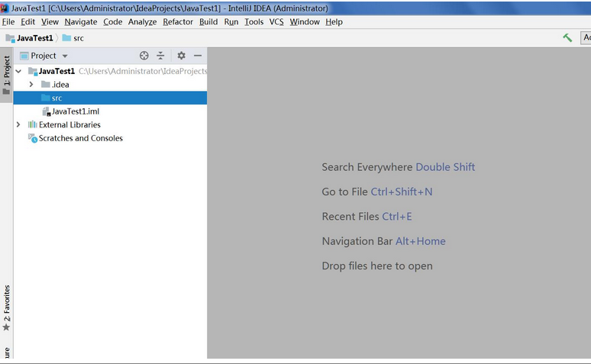Click the JavaTest1.iml file icon
Screen dimensions: 591x364
point(47,111)
